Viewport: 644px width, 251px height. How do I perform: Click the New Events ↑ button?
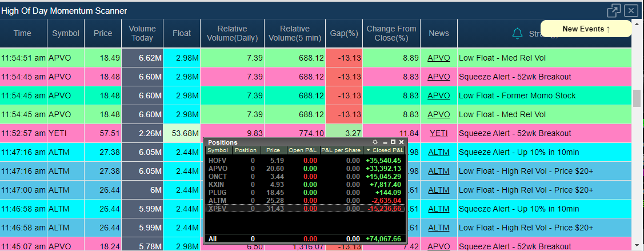click(586, 29)
